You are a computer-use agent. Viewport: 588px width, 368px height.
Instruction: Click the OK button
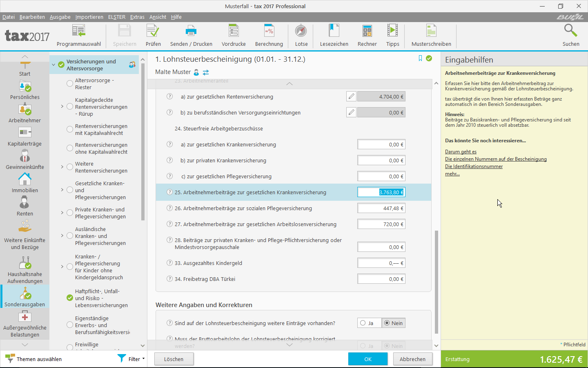tap(367, 359)
